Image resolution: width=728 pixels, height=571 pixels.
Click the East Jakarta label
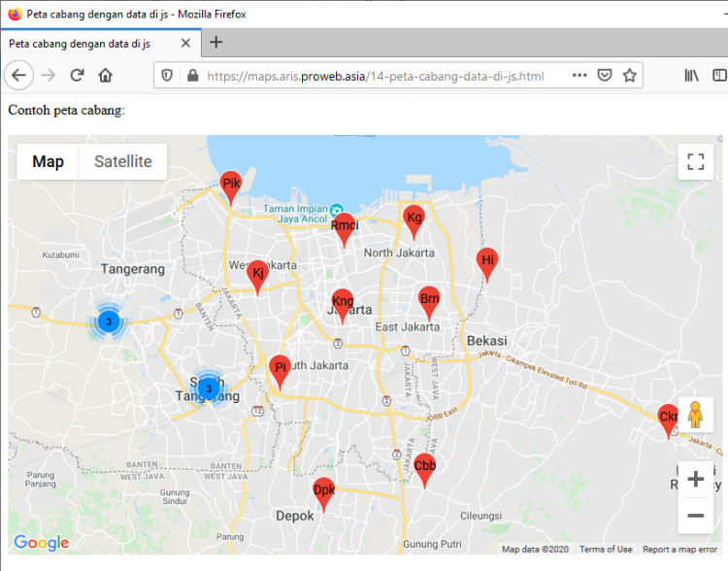point(407,327)
